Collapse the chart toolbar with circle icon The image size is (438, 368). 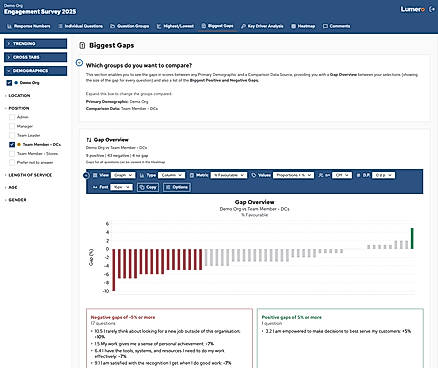click(x=86, y=175)
